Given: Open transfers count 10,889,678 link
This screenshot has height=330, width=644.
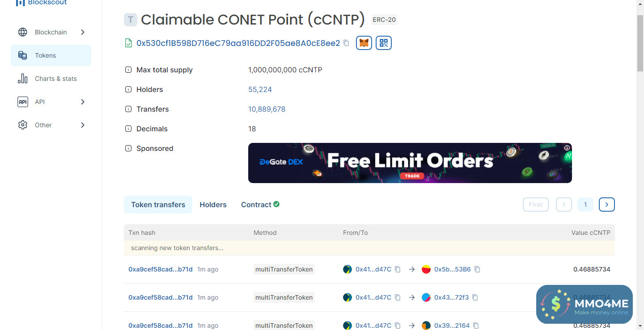Looking at the screenshot, I should click(267, 109).
